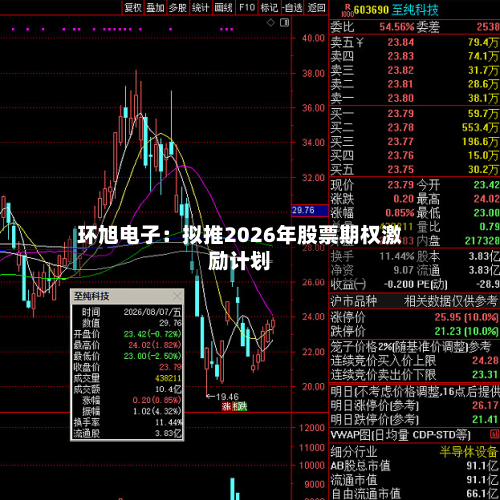This screenshot has width=500, height=500.
Task: Click the 沪市品种 info header row
Action: tap(414, 301)
